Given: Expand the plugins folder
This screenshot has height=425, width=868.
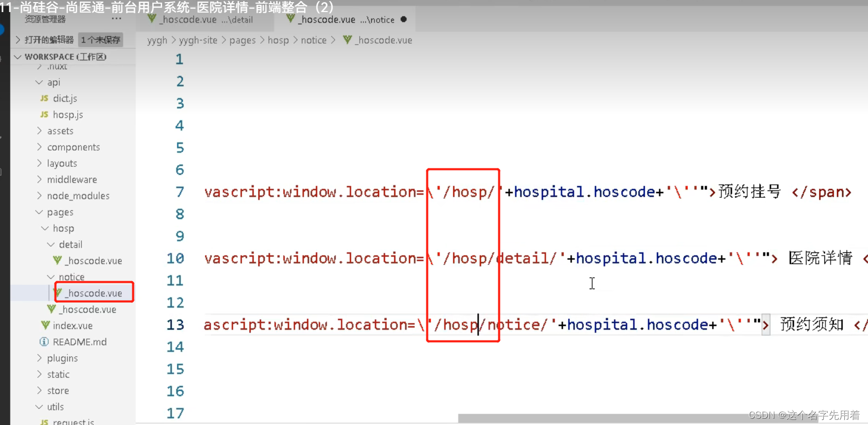Looking at the screenshot, I should pyautogui.click(x=39, y=358).
